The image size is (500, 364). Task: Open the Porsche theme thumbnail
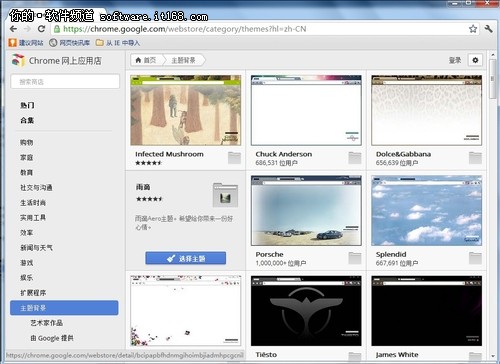[306, 211]
